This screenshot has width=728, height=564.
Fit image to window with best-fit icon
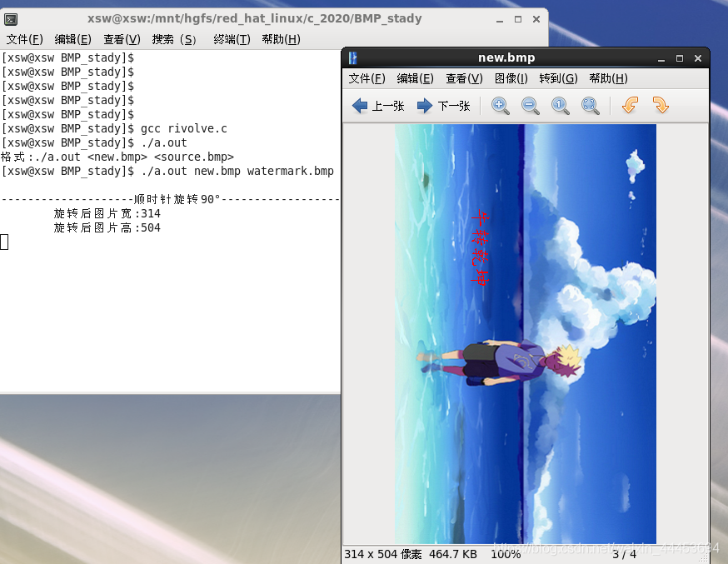point(590,106)
